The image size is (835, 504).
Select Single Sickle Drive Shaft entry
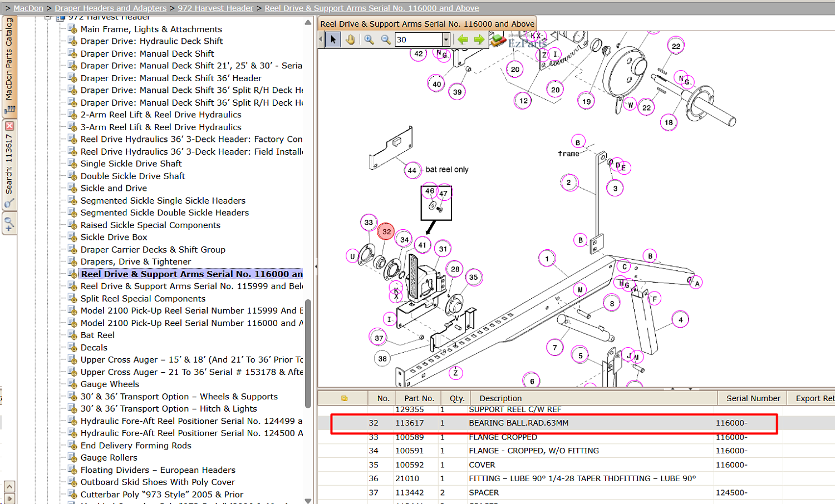[x=131, y=164]
